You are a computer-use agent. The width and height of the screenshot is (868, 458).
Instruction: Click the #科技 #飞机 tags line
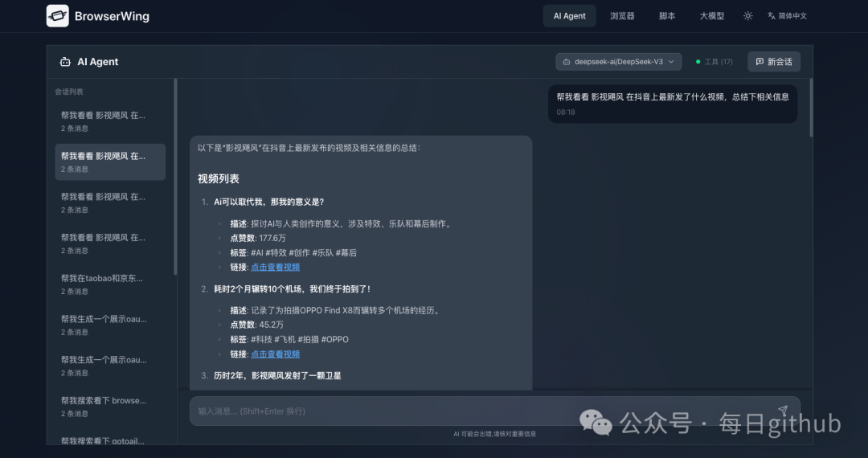click(289, 340)
